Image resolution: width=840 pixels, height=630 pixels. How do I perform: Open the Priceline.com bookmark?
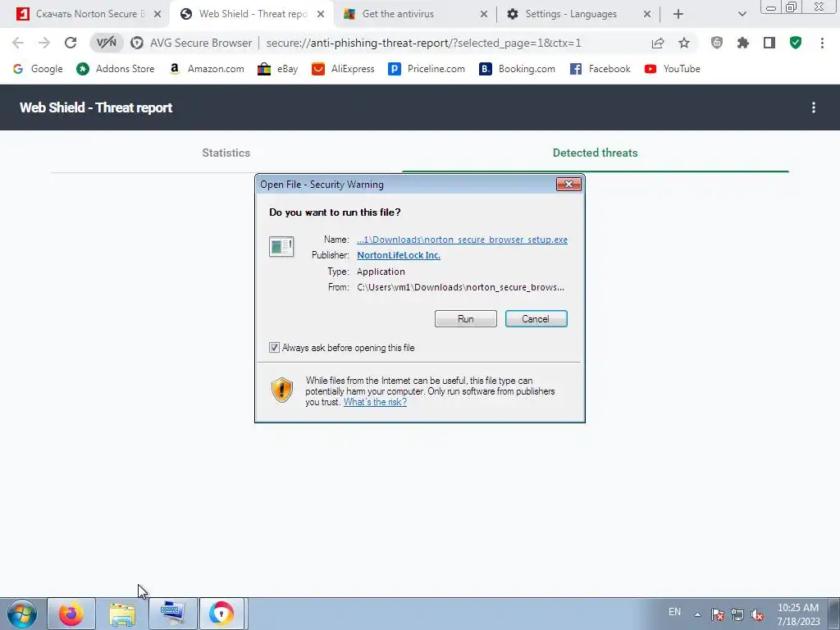(x=427, y=69)
